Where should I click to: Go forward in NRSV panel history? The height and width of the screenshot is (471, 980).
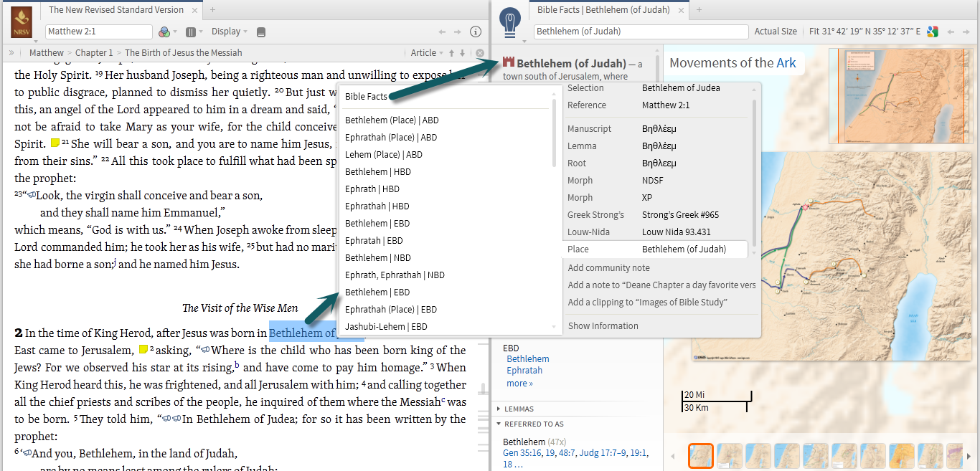[x=458, y=32]
